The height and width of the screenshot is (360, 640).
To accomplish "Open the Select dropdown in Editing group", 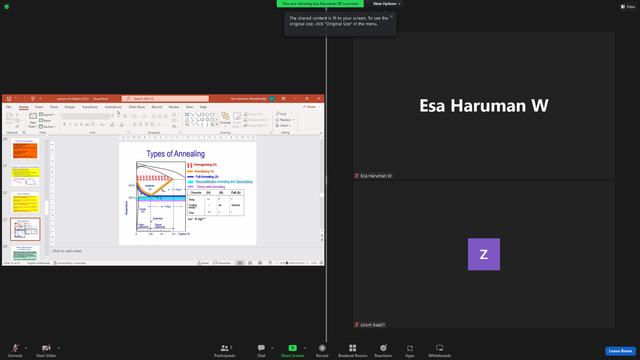I will point(284,125).
